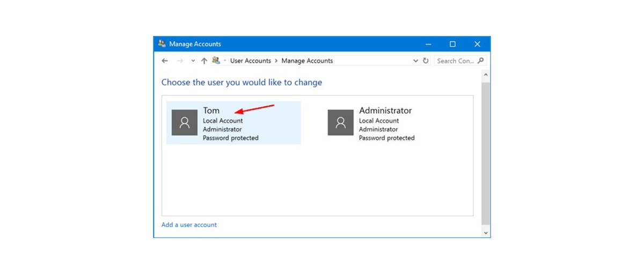Click Add a user account link
Screen dimensions: 644x274
(x=189, y=225)
